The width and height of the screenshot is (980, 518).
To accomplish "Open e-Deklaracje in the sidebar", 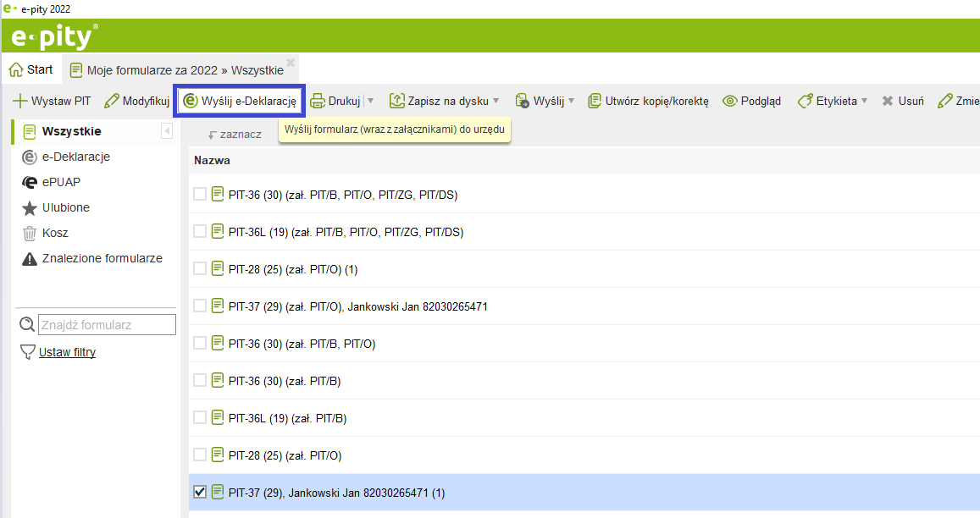I will click(x=75, y=157).
